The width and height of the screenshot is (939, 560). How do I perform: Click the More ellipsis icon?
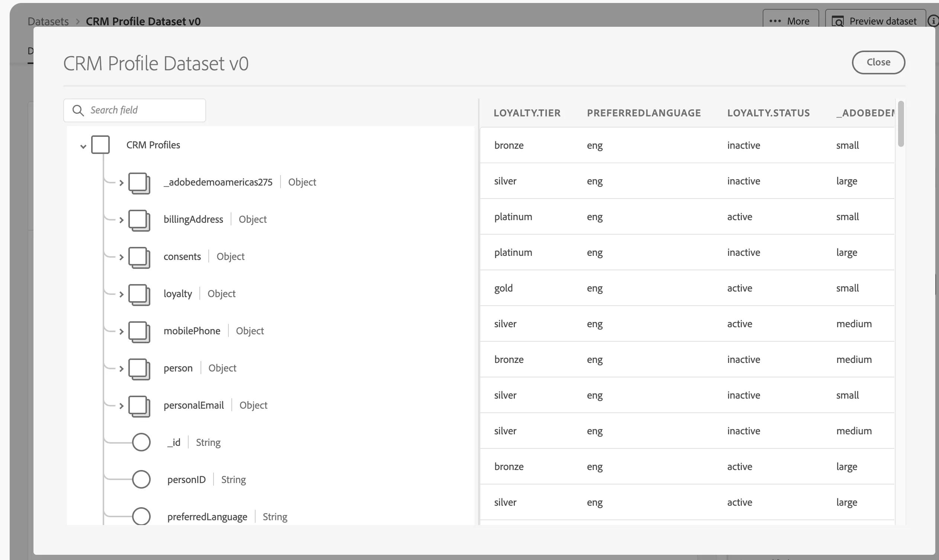775,21
